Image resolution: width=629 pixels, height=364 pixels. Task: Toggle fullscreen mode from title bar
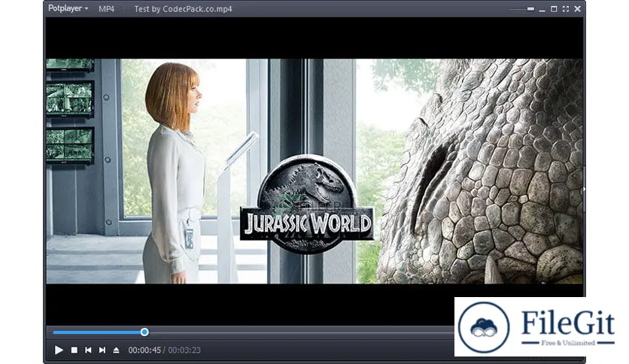point(566,9)
